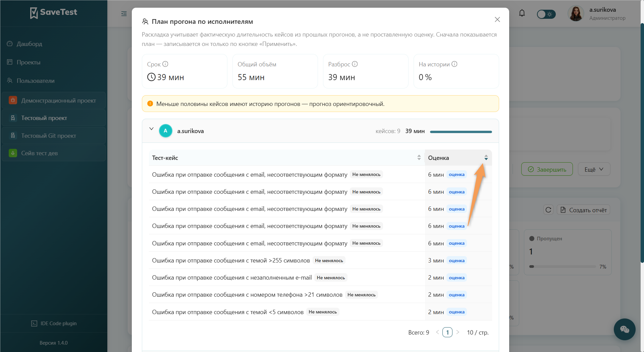Click the yellow warning icon in the forecast alert
The height and width of the screenshot is (352, 644).
pyautogui.click(x=150, y=104)
